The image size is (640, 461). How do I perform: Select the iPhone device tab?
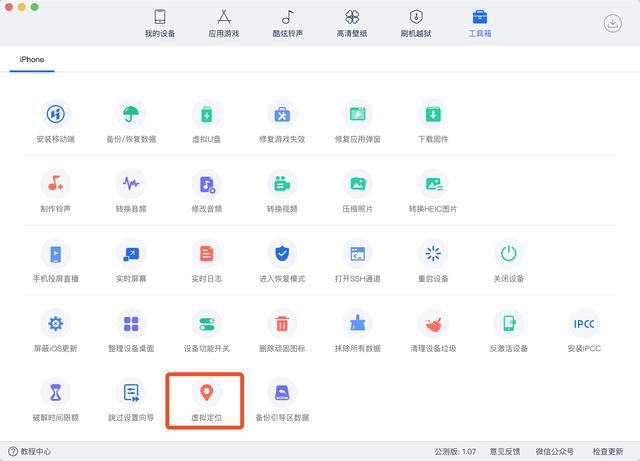tap(32, 60)
